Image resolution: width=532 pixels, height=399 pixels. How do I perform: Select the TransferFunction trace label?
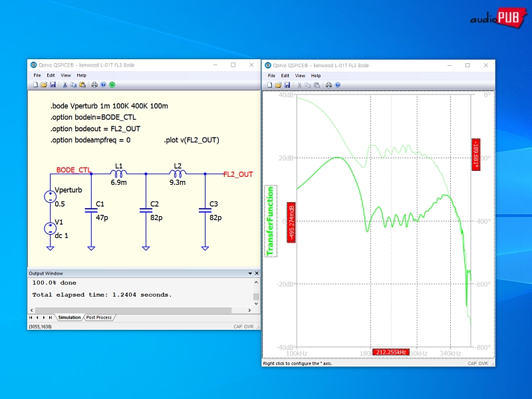click(271, 221)
